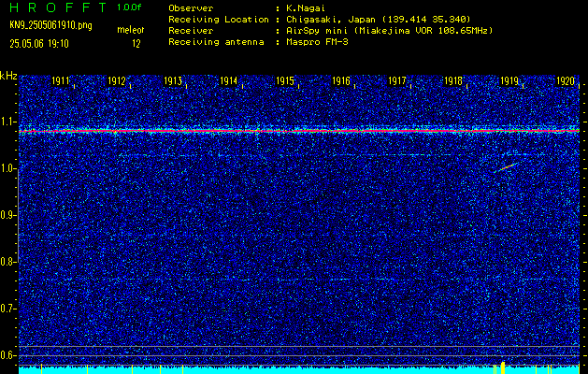This screenshot has height=374, width=588.
Task: Click the 1.1 frequency axis label
Action: [7, 122]
